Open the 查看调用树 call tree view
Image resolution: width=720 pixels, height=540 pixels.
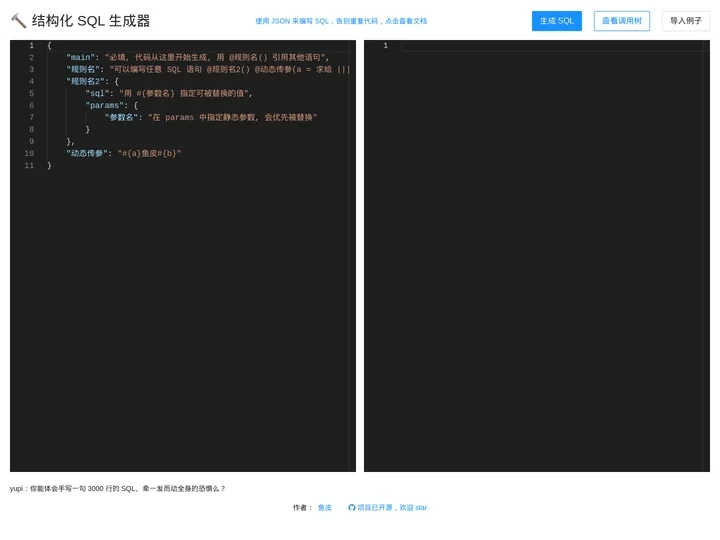coord(622,21)
